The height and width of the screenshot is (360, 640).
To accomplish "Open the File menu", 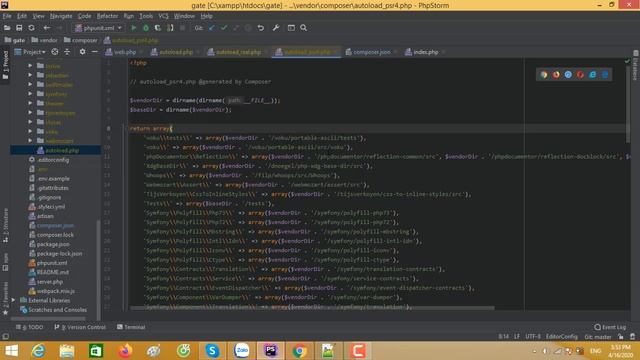I will (x=7, y=16).
